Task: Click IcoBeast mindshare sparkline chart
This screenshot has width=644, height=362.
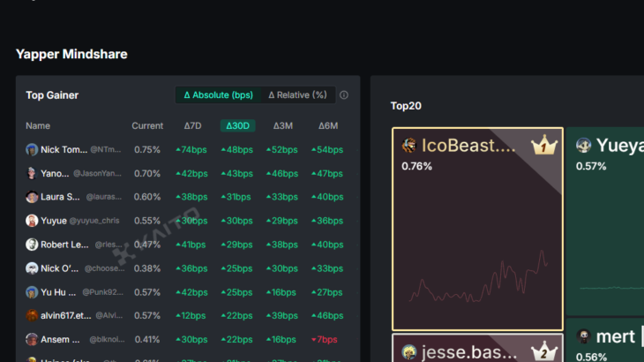Action: (x=479, y=276)
